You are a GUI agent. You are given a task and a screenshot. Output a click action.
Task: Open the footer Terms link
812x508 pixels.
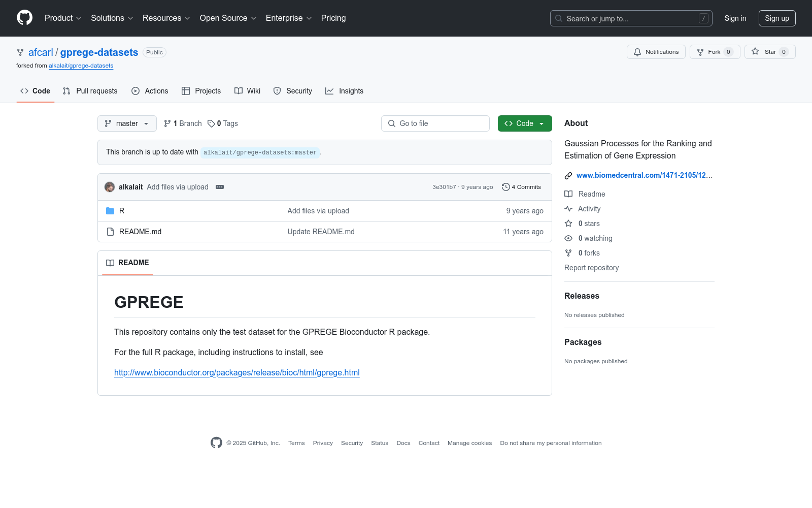(296, 443)
